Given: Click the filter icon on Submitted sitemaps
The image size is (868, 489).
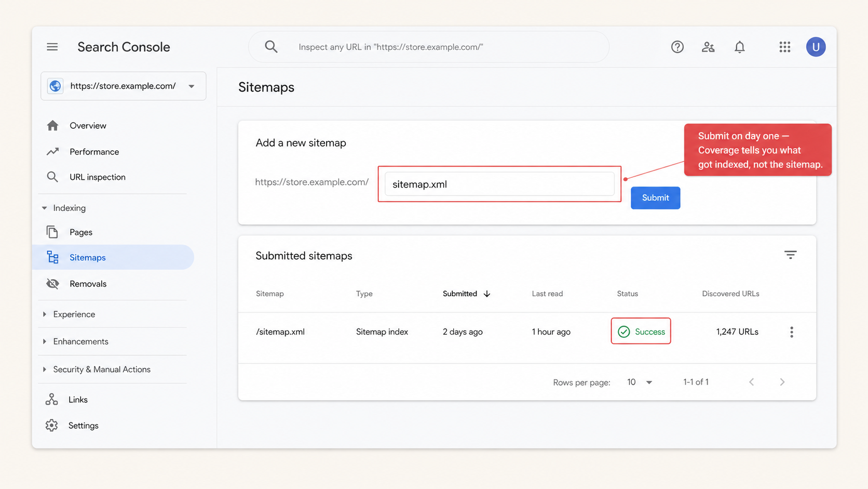Looking at the screenshot, I should point(790,255).
